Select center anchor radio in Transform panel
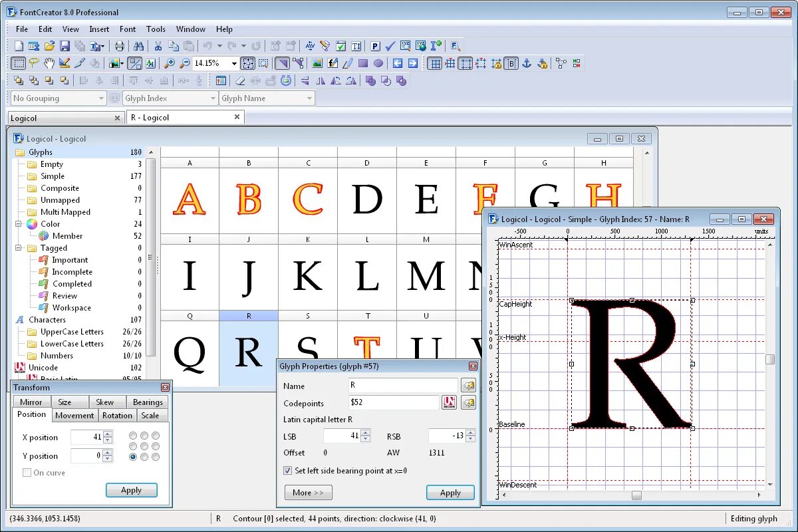Screen dimensions: 798x532 144,446
